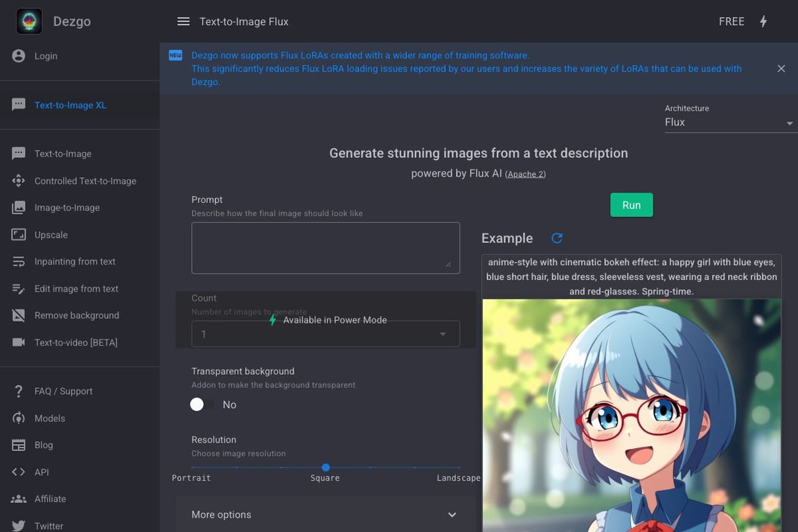Open the Count number dropdown

[326, 334]
